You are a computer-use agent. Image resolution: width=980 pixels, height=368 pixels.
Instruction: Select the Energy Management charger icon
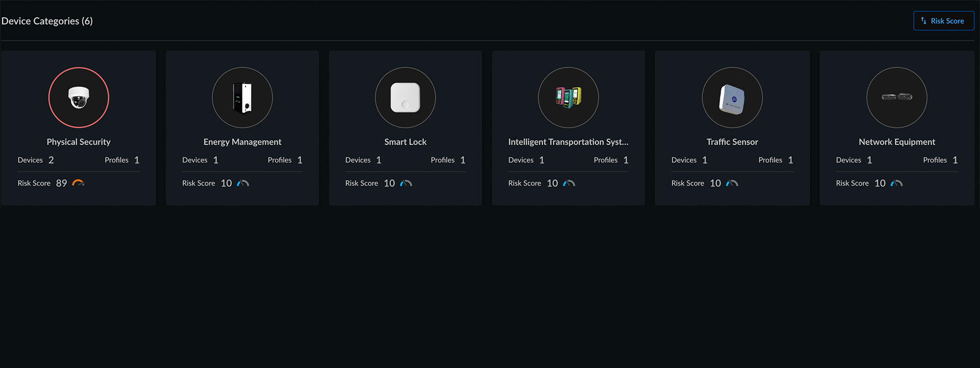[242, 98]
